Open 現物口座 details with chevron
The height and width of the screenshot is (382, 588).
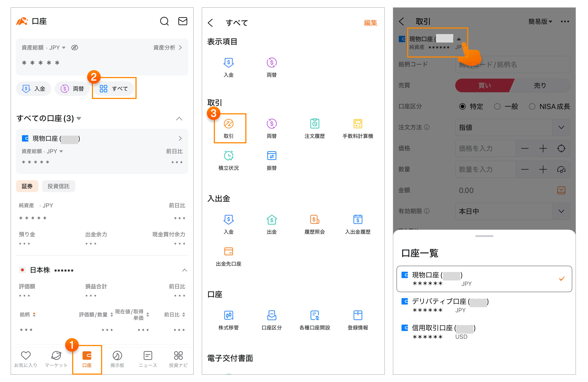180,138
